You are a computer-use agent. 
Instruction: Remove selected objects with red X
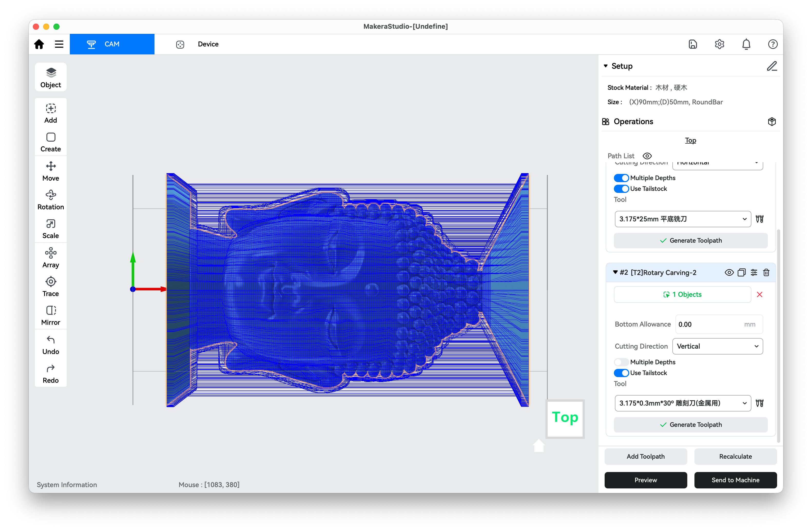759,294
